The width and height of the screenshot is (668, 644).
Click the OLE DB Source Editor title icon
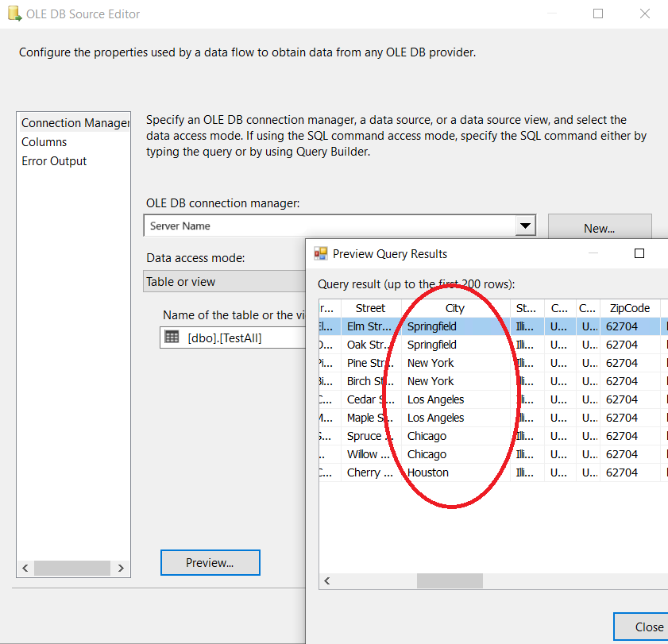(14, 14)
